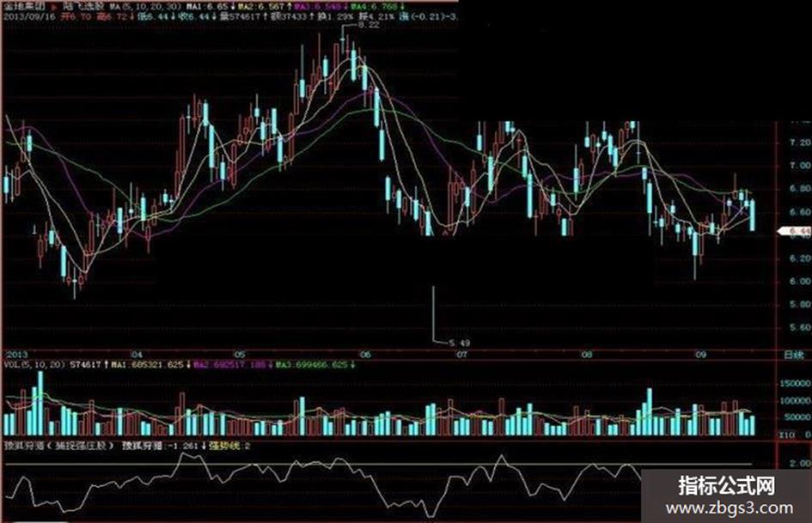Click the 50000 volume axis label

pos(797,417)
